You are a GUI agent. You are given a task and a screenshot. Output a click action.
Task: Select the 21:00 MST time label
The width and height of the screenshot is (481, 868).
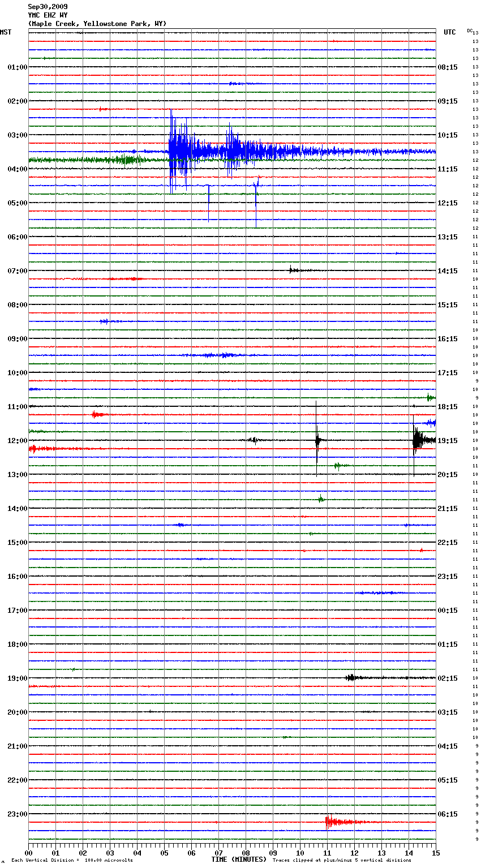pos(17,746)
